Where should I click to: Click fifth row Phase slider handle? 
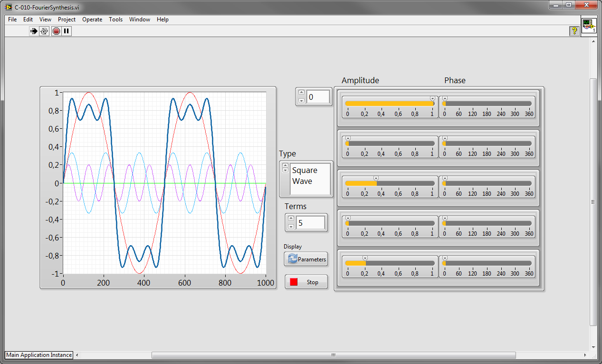445,258
